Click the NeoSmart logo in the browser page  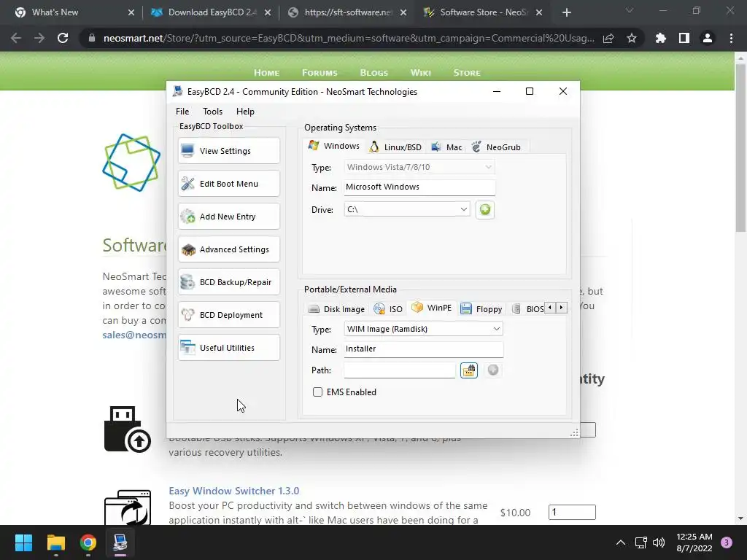point(131,163)
